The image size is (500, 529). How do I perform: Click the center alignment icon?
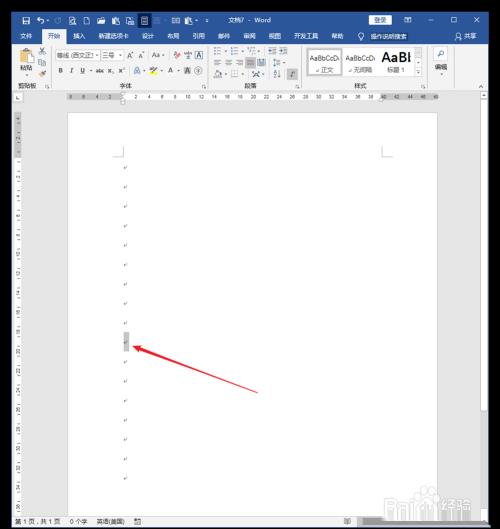click(228, 62)
